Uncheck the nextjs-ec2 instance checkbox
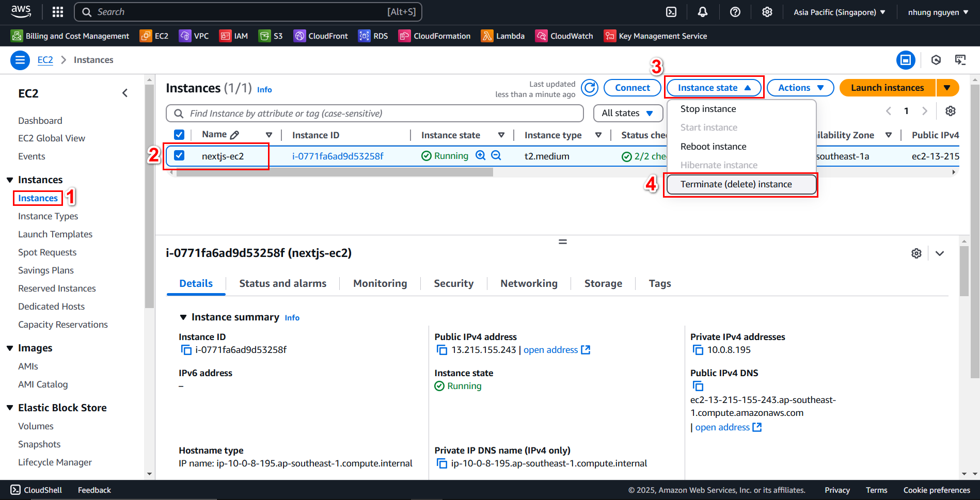 pyautogui.click(x=179, y=155)
